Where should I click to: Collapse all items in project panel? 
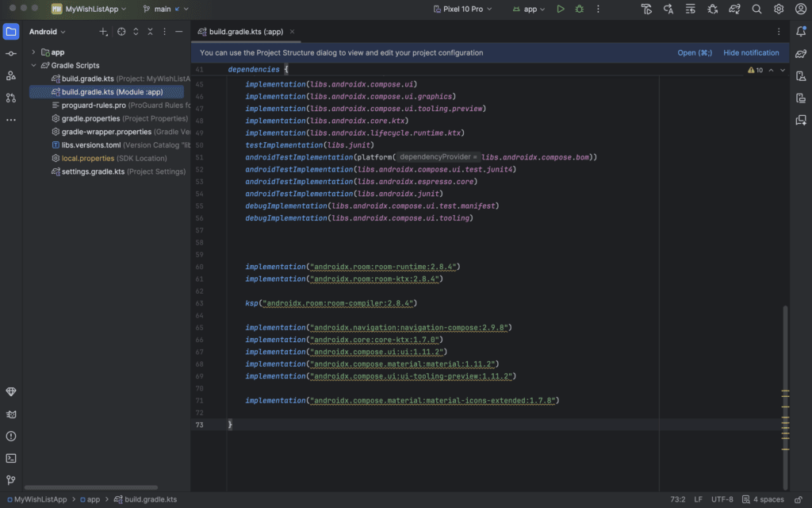[x=150, y=32]
